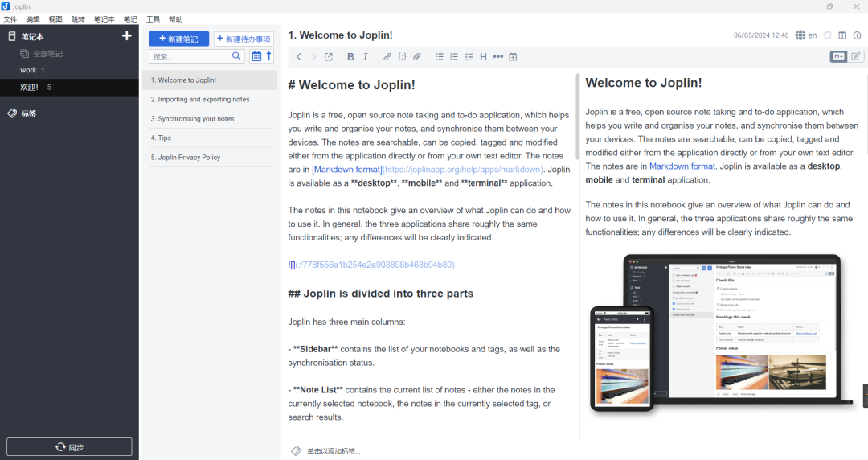This screenshot has width=868, height=460.
Task: Click '# Welcome to Joplin!' heading in editor
Action: pos(351,84)
